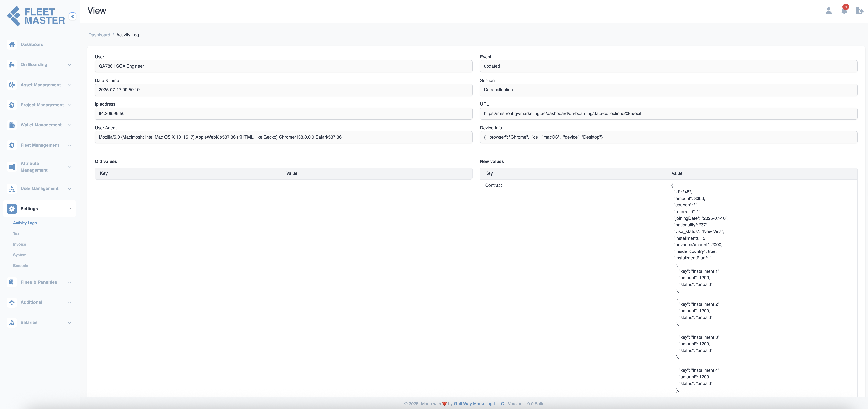The height and width of the screenshot is (409, 868).
Task: Click the User field showing QA786 SQA Engineer
Action: click(x=283, y=66)
